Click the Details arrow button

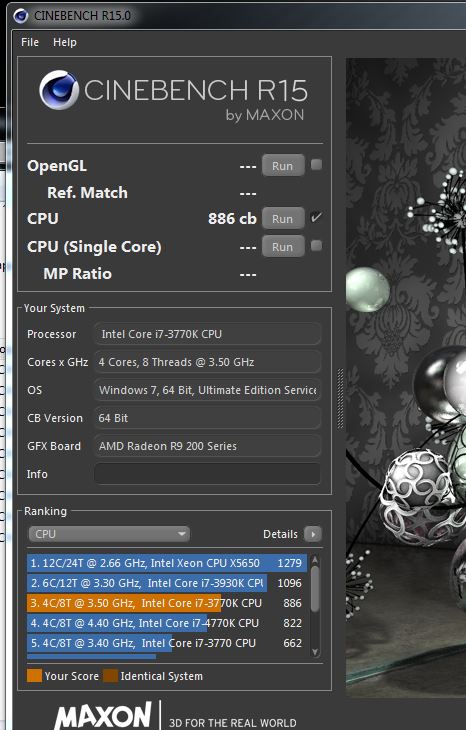(x=313, y=534)
